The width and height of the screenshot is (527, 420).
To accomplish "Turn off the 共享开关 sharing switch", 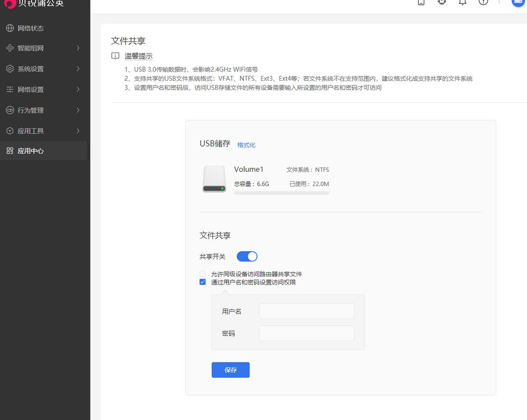I will (247, 256).
